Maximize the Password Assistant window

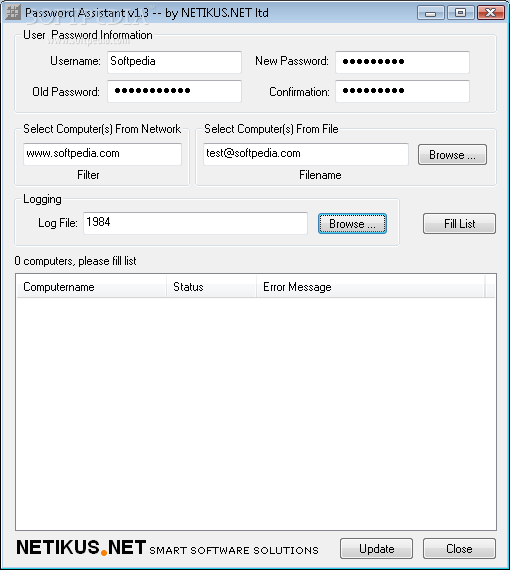tap(460, 13)
